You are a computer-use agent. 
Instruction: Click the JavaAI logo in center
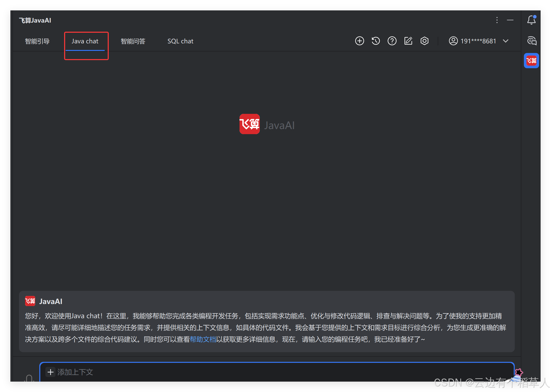point(249,124)
